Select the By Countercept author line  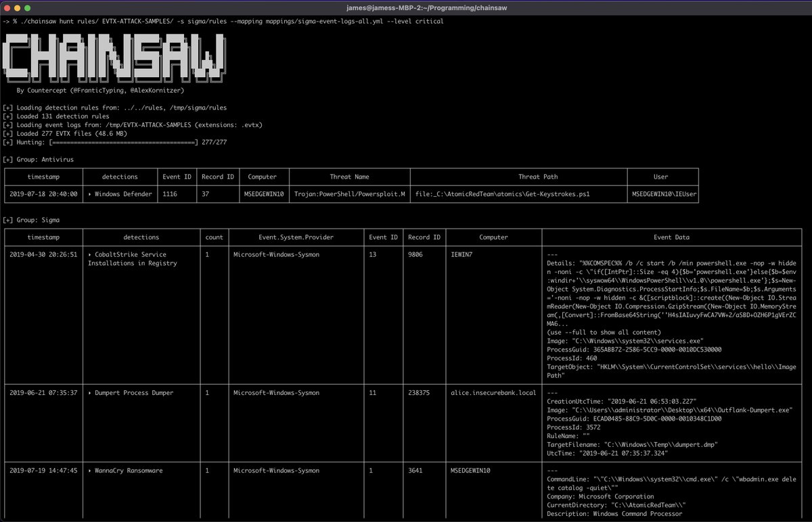(x=100, y=89)
